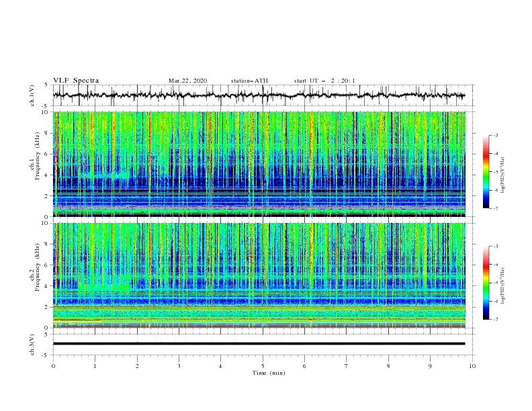Click time axis tick label "8"
Image resolution: width=532 pixels, height=411 pixels.
388,366
